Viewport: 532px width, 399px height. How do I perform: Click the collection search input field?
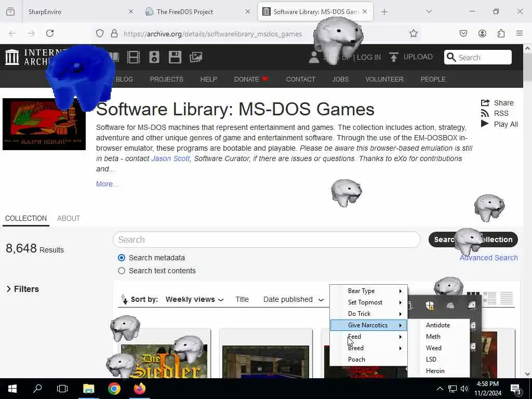point(267,240)
